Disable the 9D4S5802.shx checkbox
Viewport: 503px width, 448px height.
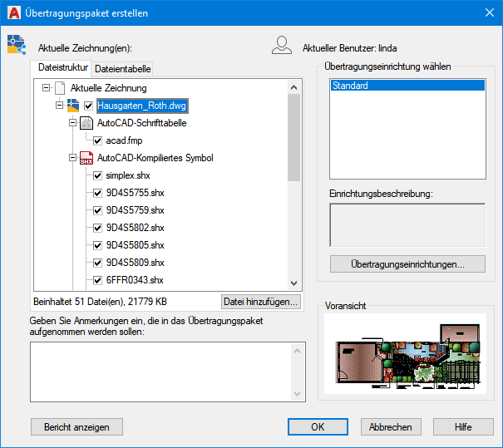coord(98,228)
